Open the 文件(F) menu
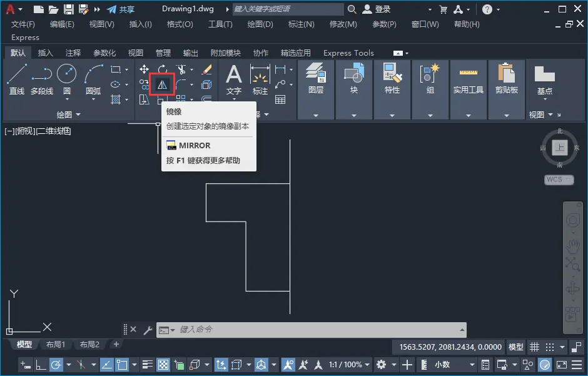Image resolution: width=588 pixels, height=376 pixels. pos(23,24)
